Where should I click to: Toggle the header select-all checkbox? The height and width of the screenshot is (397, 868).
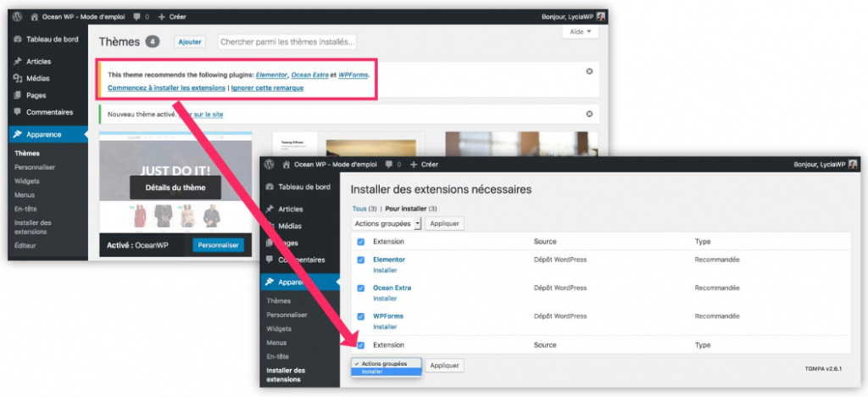(x=361, y=242)
